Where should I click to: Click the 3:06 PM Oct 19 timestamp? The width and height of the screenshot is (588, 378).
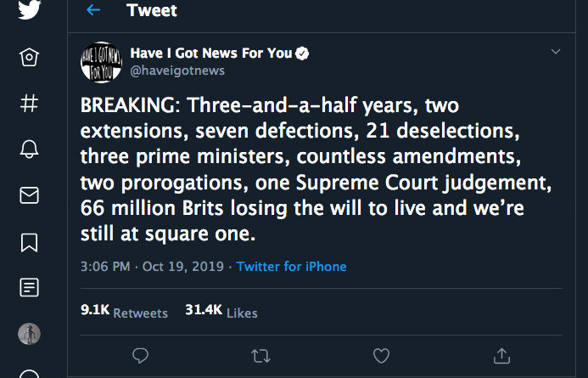click(x=152, y=266)
